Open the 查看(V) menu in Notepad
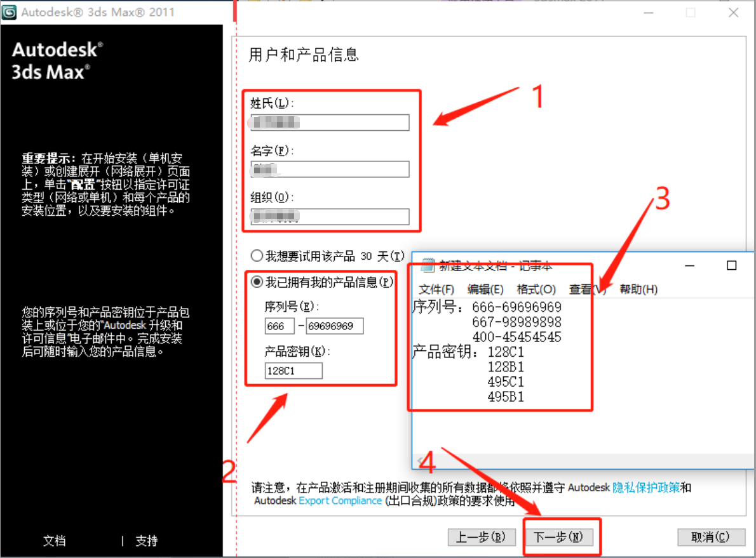The image size is (756, 558). (584, 289)
